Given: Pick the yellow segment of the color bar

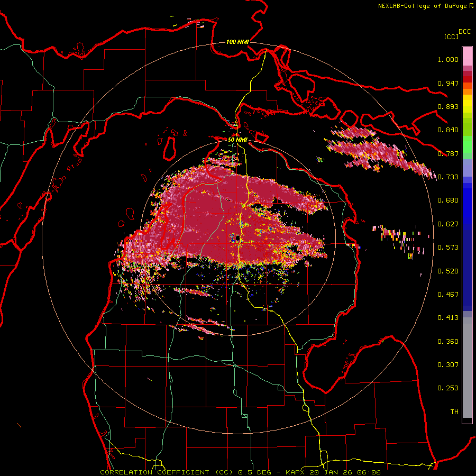Looking at the screenshot, I should (467, 104).
